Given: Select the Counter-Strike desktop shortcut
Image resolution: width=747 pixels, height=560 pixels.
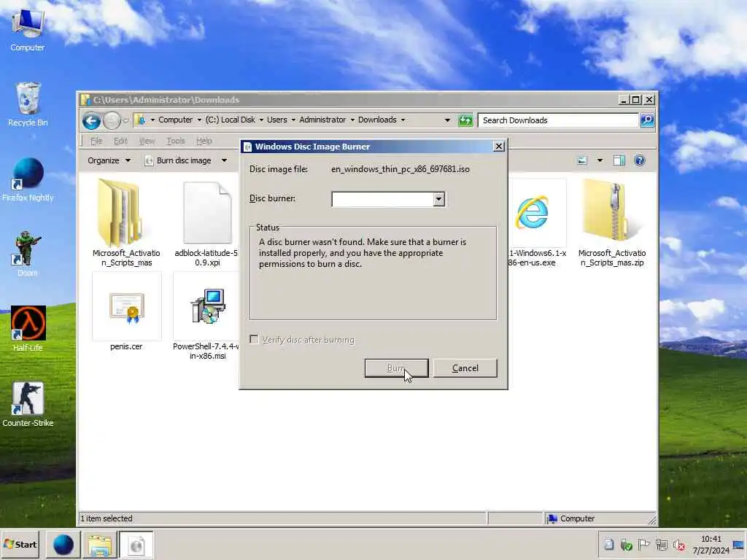Looking at the screenshot, I should coord(28,404).
